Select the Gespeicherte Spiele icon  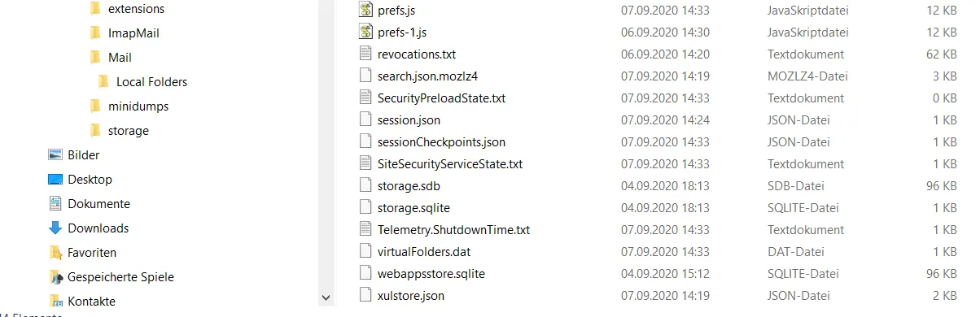pyautogui.click(x=55, y=277)
